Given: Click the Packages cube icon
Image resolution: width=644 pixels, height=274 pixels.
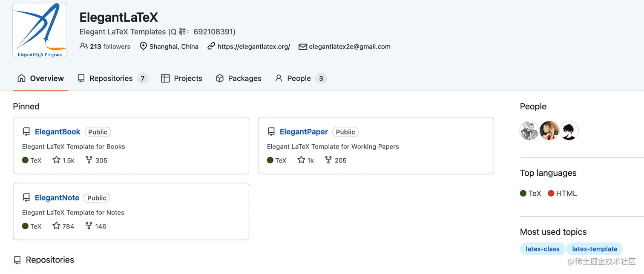Looking at the screenshot, I should click(220, 78).
